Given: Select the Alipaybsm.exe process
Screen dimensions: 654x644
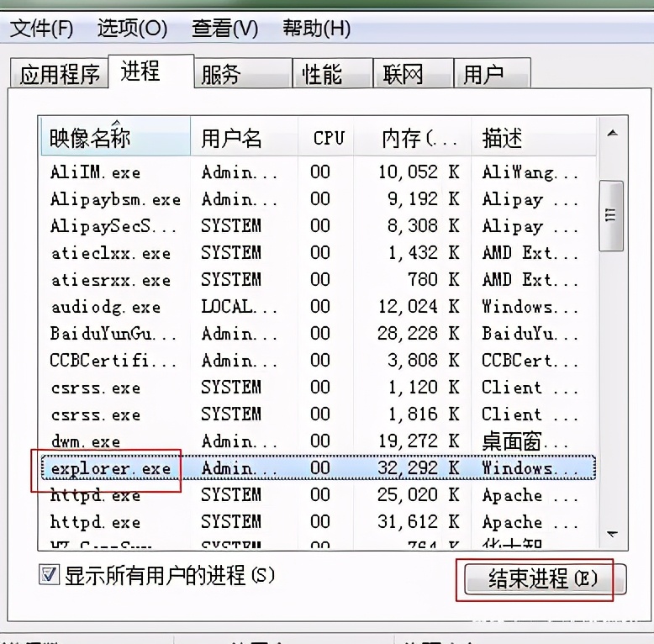Looking at the screenshot, I should click(319, 199).
